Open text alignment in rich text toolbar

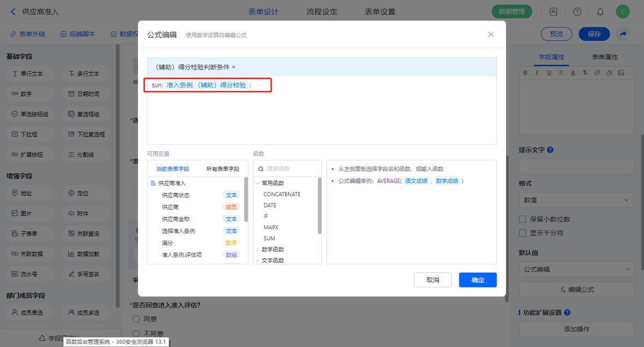[561, 72]
